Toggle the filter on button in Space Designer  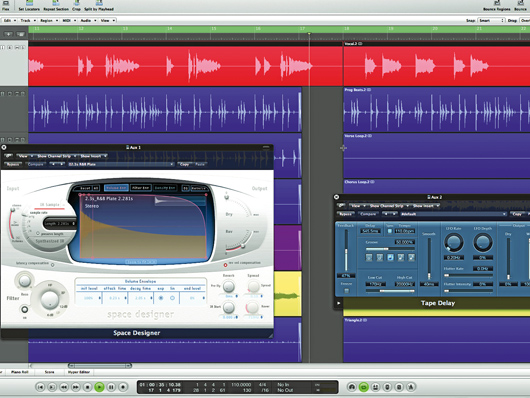[24, 309]
